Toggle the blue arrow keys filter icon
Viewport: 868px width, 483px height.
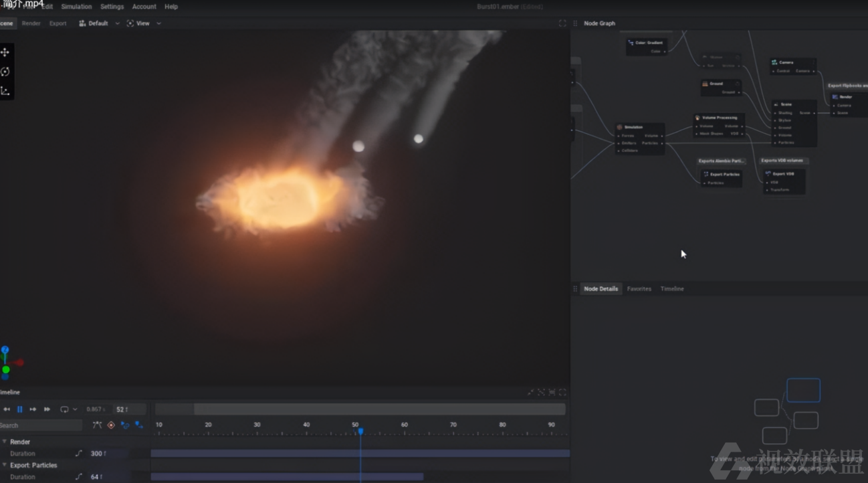139,425
